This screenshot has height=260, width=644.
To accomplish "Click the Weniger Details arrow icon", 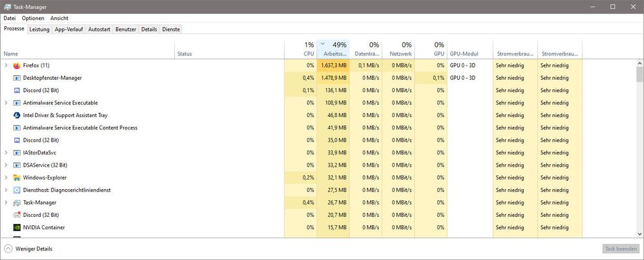I will tap(8, 249).
